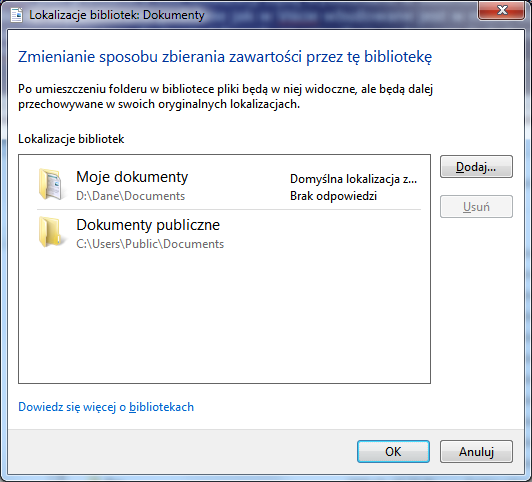Click the Domyślna lokalizacja z... status label
532x482 pixels.
point(353,179)
